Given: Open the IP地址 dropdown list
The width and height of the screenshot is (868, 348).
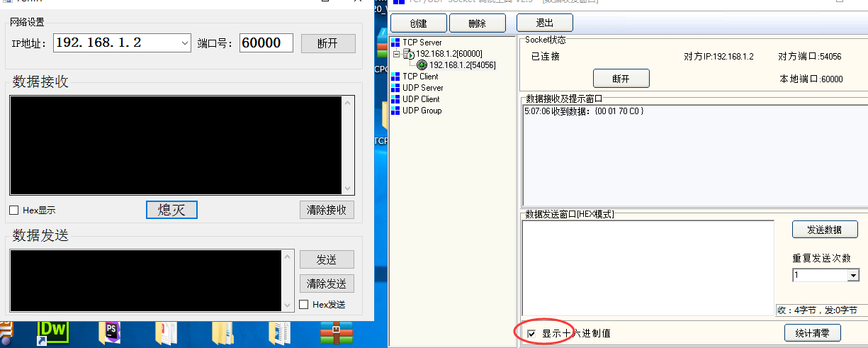Looking at the screenshot, I should click(184, 43).
